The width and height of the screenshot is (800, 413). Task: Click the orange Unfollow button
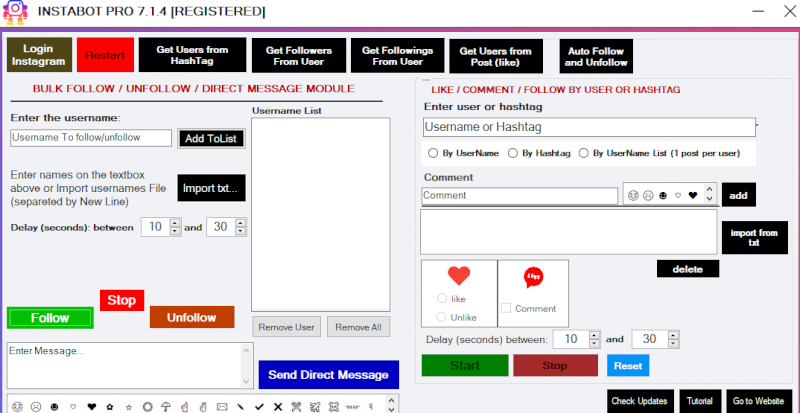(x=192, y=317)
